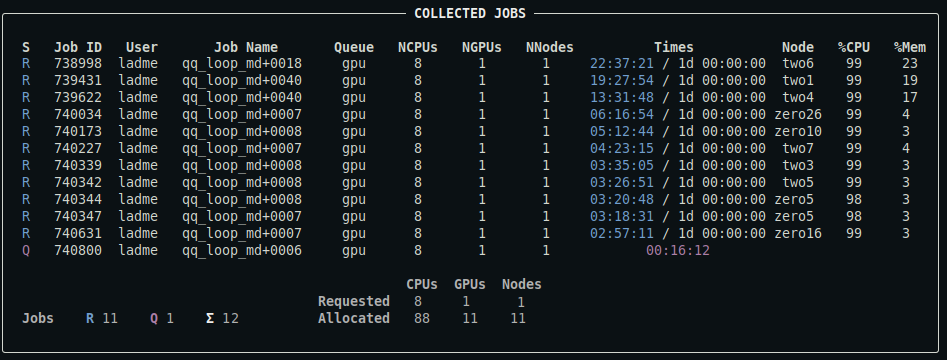Viewport: 947px width, 360px height.
Task: Click the summary GPUs column header
Action: pos(470,284)
